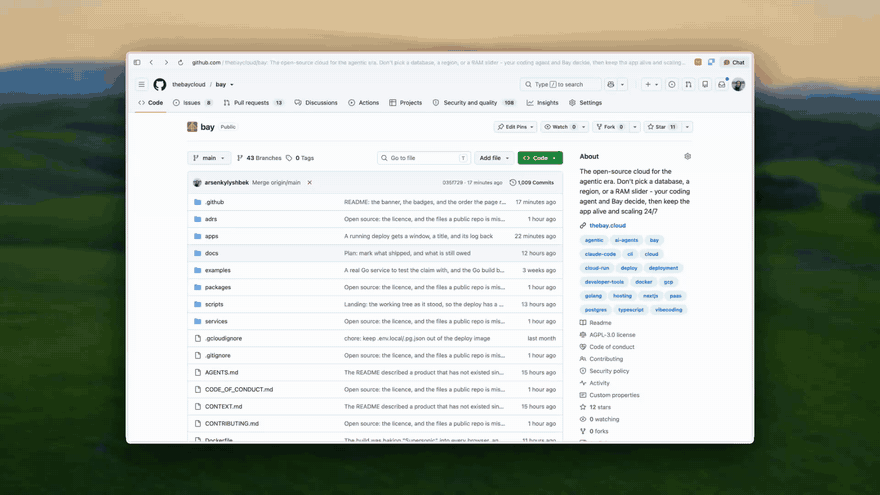Open the Security policy link in About
The width and height of the screenshot is (880, 495).
[x=609, y=371]
